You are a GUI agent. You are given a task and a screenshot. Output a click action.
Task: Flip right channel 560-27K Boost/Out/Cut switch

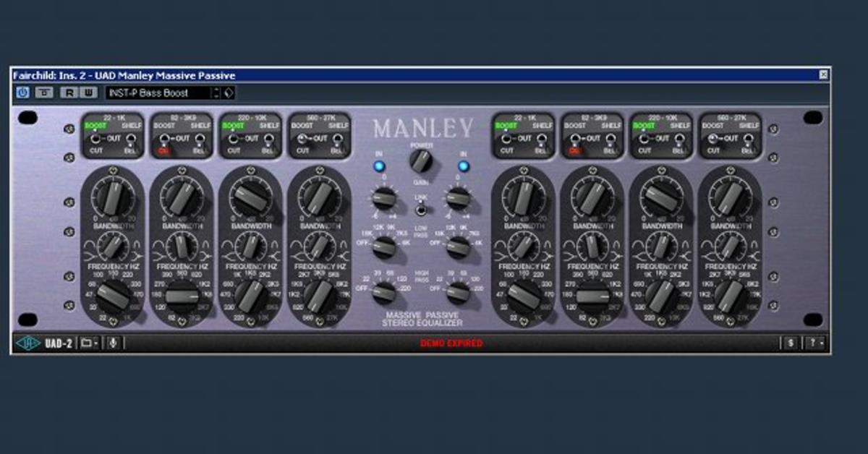point(712,138)
